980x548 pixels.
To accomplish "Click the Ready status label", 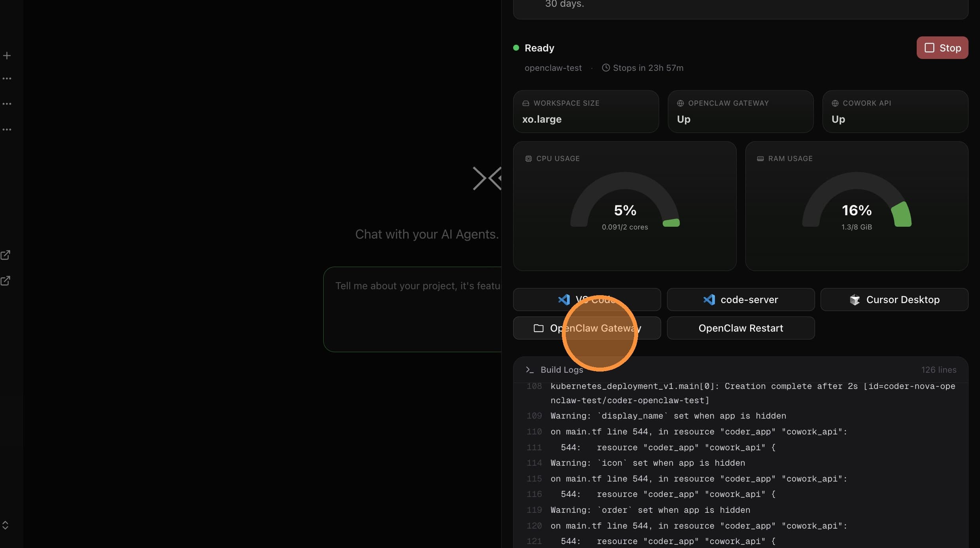I will 539,48.
